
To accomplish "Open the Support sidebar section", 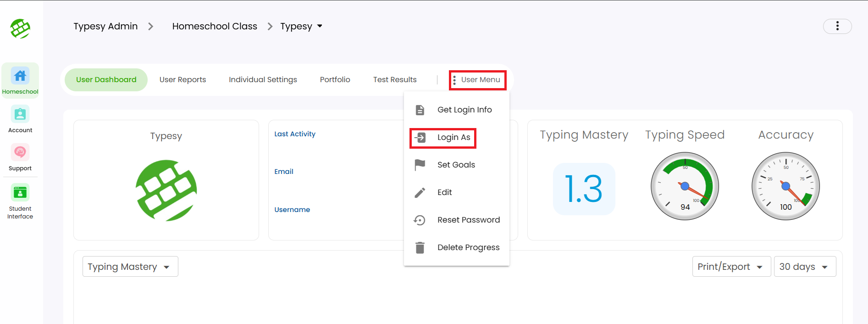I will [20, 157].
